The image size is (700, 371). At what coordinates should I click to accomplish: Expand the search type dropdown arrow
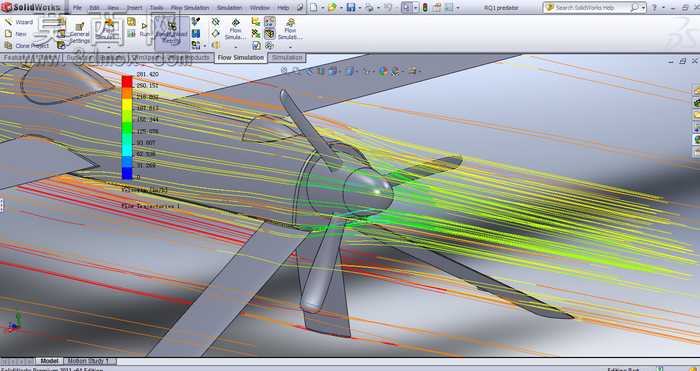(643, 8)
